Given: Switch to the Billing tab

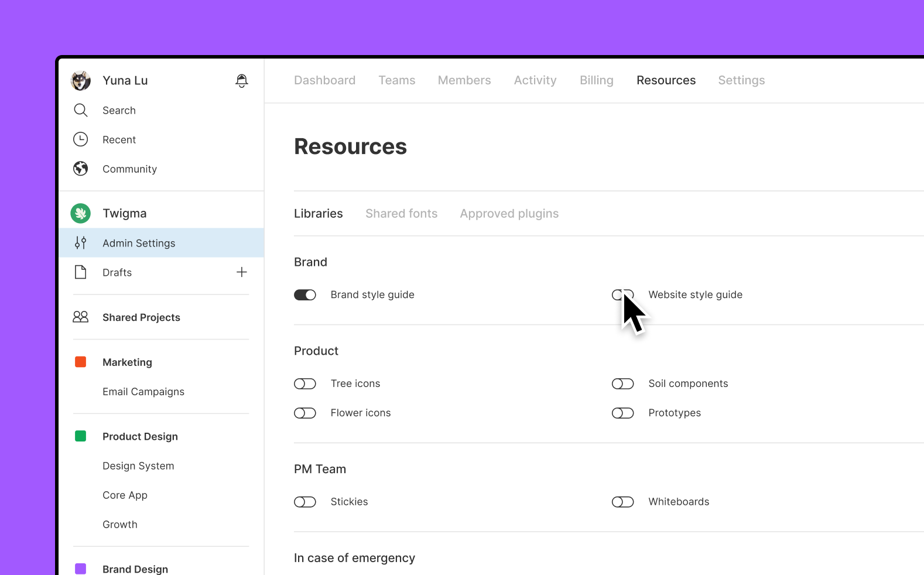Looking at the screenshot, I should 597,80.
